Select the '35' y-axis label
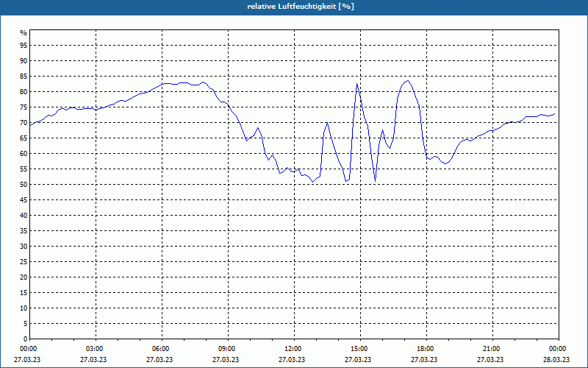The image size is (588, 368). [24, 231]
